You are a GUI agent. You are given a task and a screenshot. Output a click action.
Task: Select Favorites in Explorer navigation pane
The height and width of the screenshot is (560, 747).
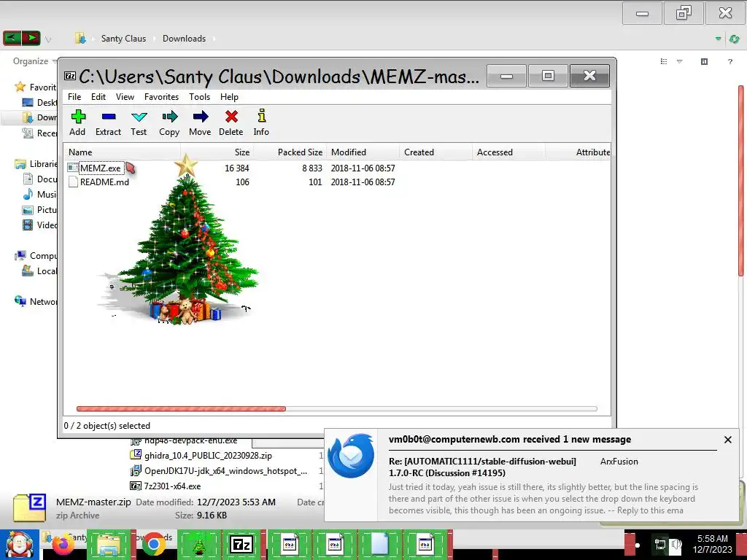[36, 87]
